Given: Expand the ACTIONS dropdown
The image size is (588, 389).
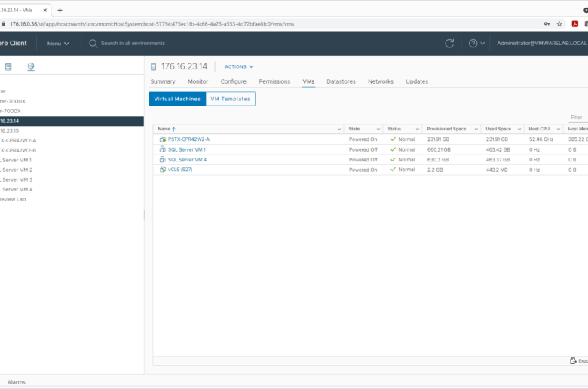Looking at the screenshot, I should [239, 66].
